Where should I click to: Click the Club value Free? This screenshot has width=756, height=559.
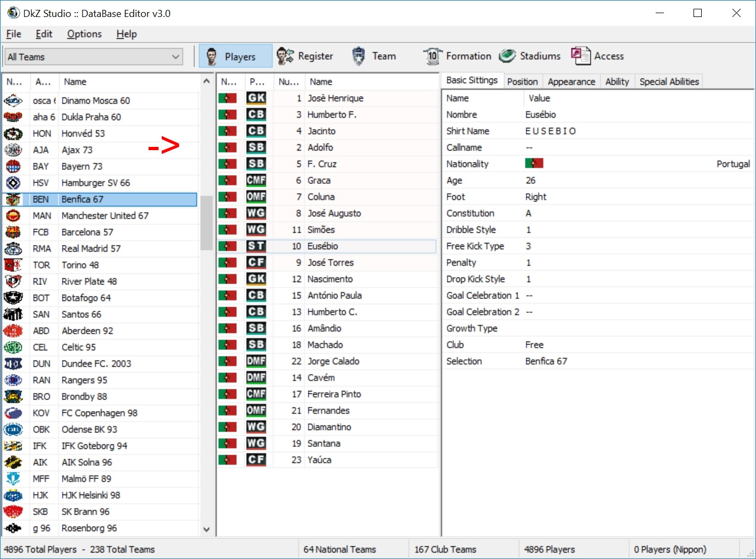pos(535,345)
